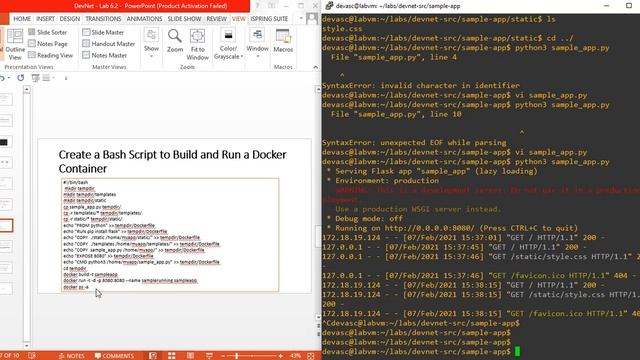Toggle COMMENTS pane in status bar
The width and height of the screenshot is (640, 360).
pos(114,356)
